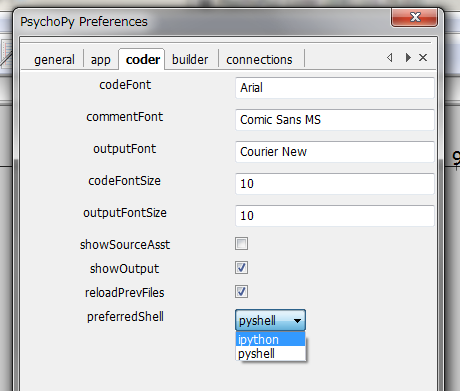Switch to the general tab
460x391 pixels.
click(x=54, y=60)
